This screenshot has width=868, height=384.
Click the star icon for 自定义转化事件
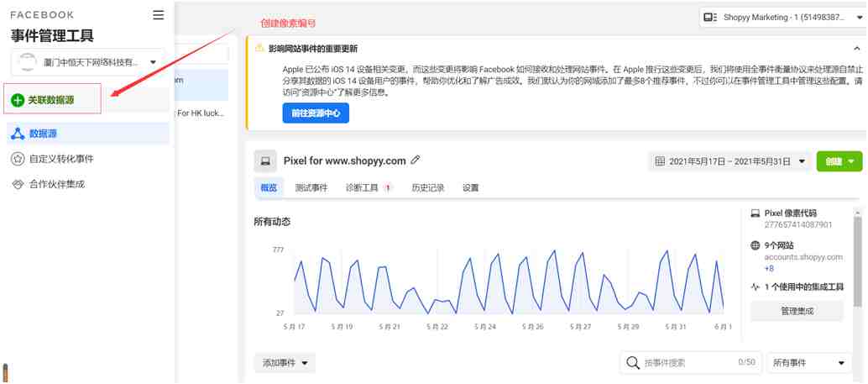tap(18, 159)
